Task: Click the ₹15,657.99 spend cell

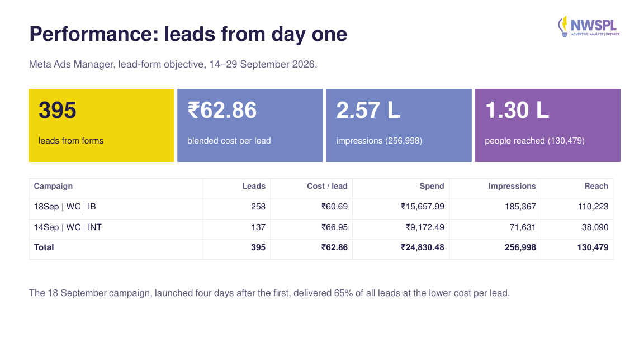Action: tap(423, 207)
